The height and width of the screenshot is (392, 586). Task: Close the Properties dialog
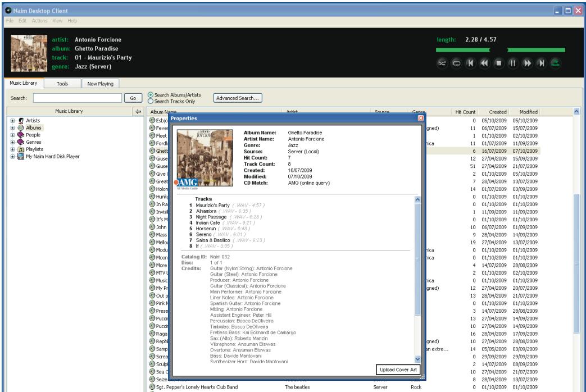point(420,118)
